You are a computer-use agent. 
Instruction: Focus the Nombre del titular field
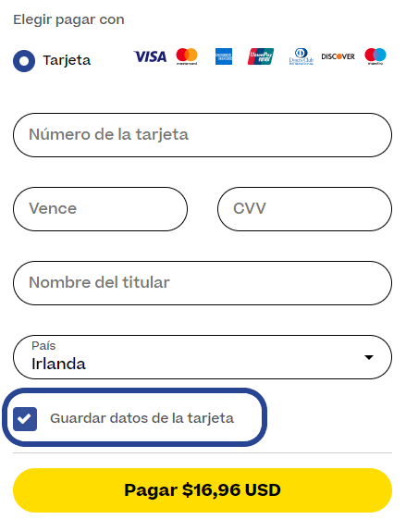coord(203,283)
